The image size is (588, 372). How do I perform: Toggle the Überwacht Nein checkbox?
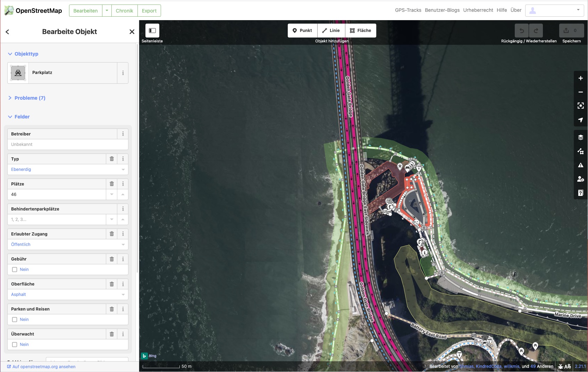[15, 345]
